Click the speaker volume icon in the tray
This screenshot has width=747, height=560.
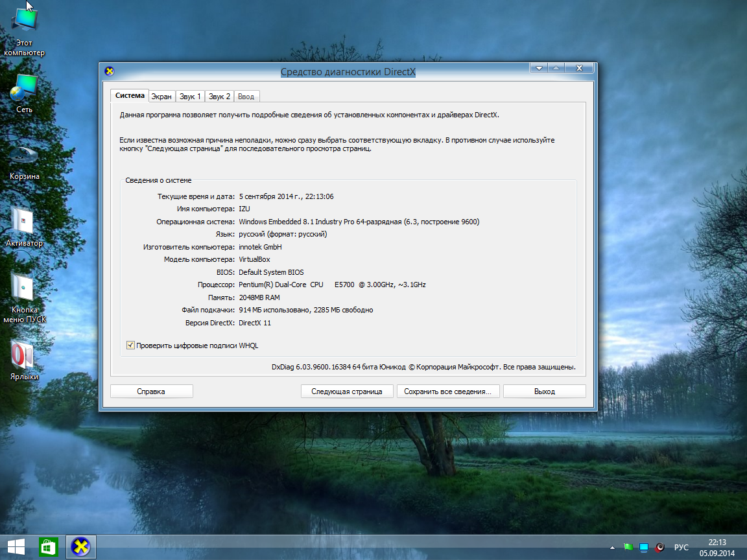pyautogui.click(x=660, y=548)
